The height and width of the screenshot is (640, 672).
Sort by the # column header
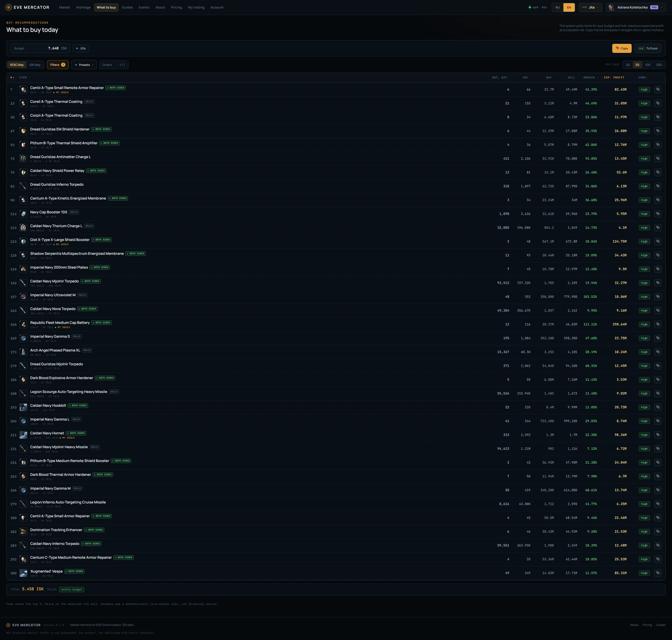12,77
